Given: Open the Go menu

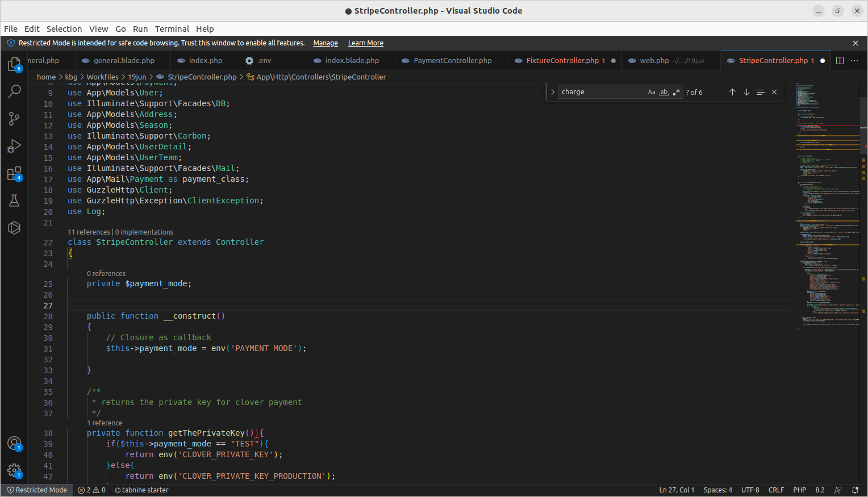Looking at the screenshot, I should click(120, 29).
